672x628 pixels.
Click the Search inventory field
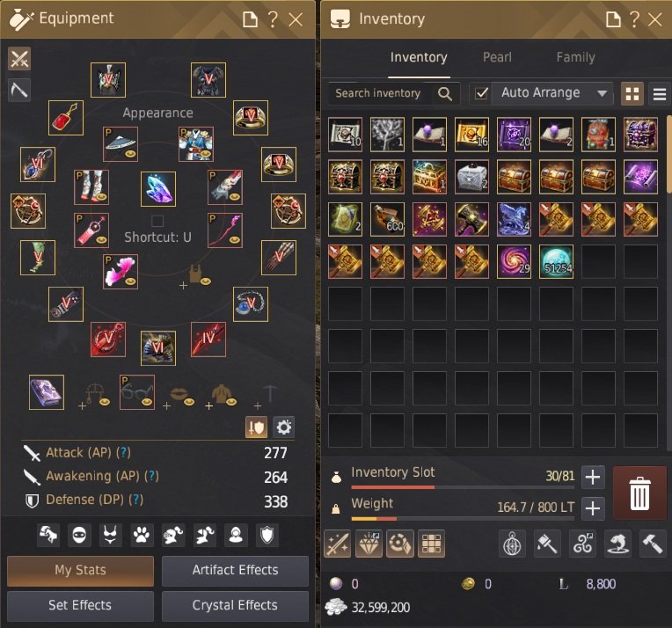(x=383, y=93)
